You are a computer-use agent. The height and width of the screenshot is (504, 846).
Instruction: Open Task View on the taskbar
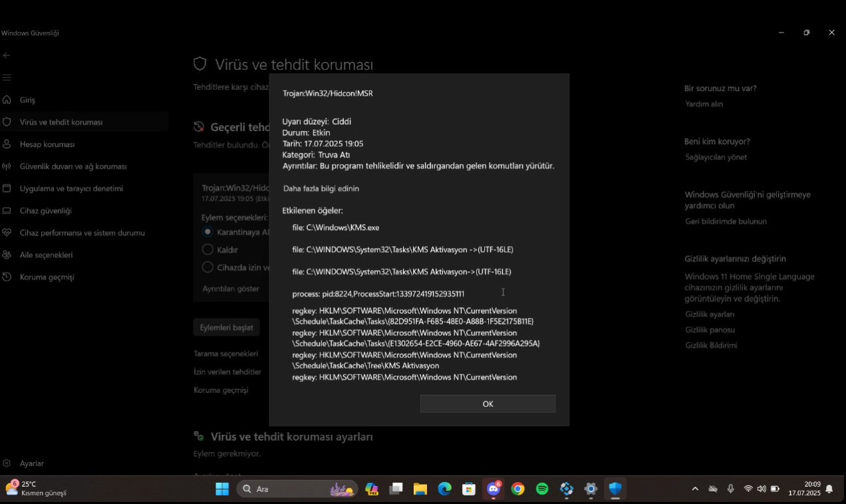tap(396, 489)
